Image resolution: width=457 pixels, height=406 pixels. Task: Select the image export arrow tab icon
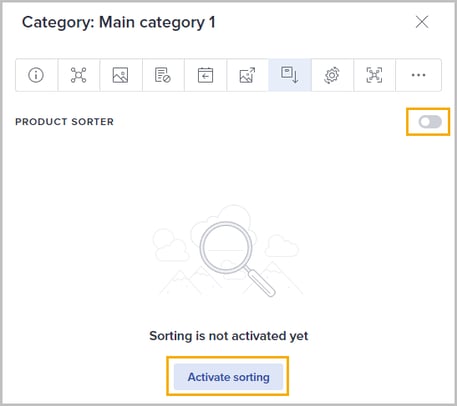[x=248, y=75]
